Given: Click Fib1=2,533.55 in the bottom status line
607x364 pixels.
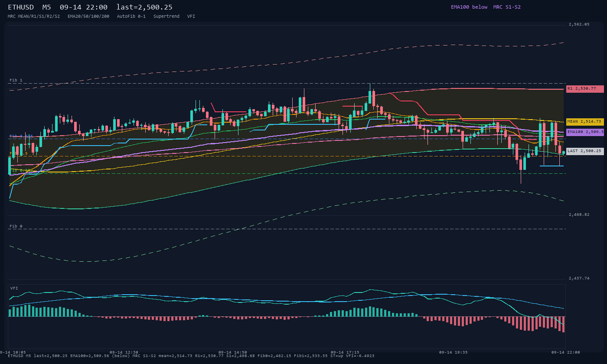Looking at the screenshot, I should 311,356.
